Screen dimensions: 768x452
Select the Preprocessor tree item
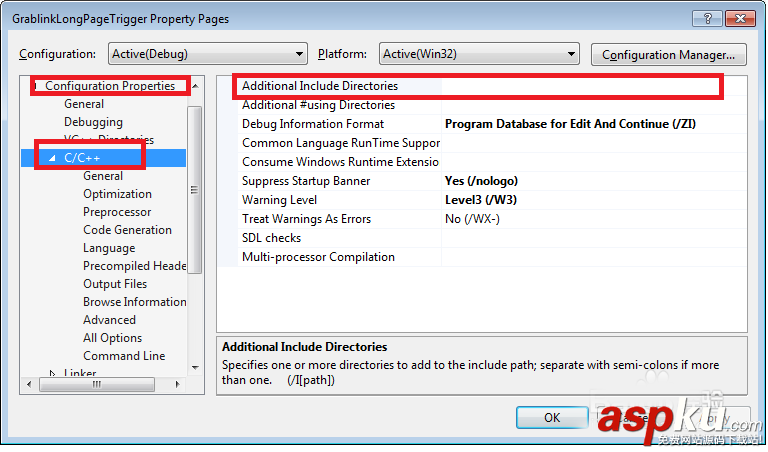coord(117,212)
